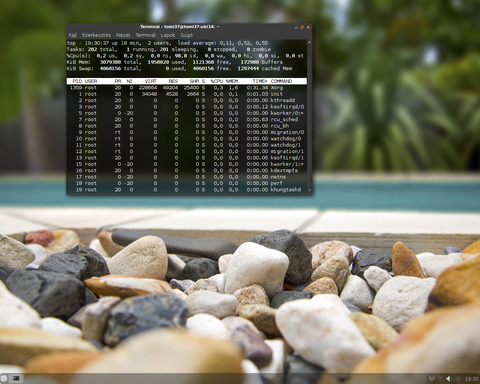Click PID 1359 in the Xorg row
480x384 pixels.
[x=76, y=88]
